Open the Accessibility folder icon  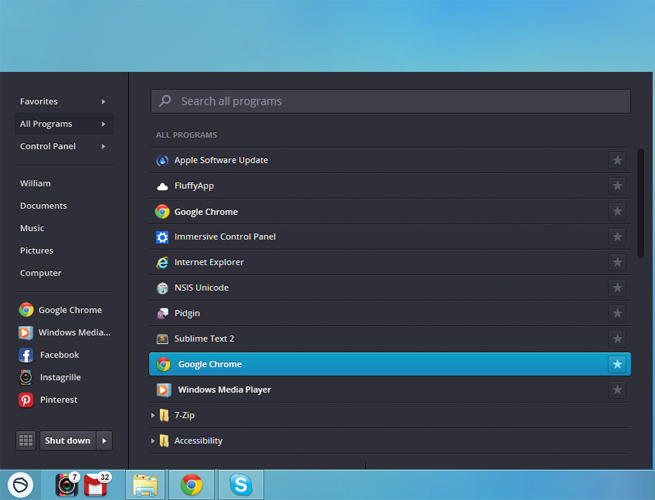point(164,441)
